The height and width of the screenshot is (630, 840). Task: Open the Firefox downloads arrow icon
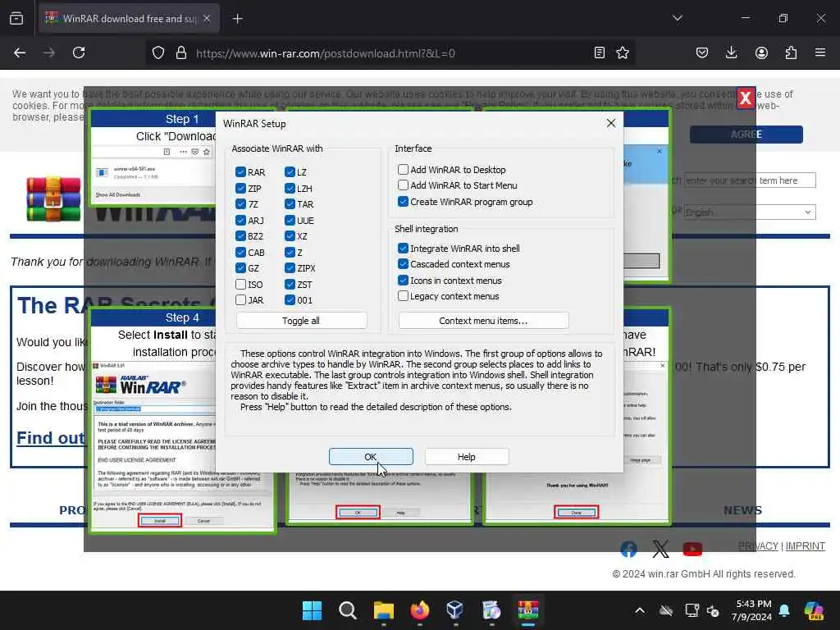(x=731, y=52)
